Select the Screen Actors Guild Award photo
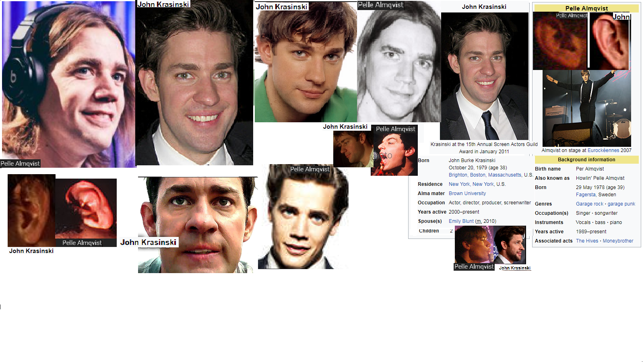Screen dimensions: 644x362 coord(484,76)
